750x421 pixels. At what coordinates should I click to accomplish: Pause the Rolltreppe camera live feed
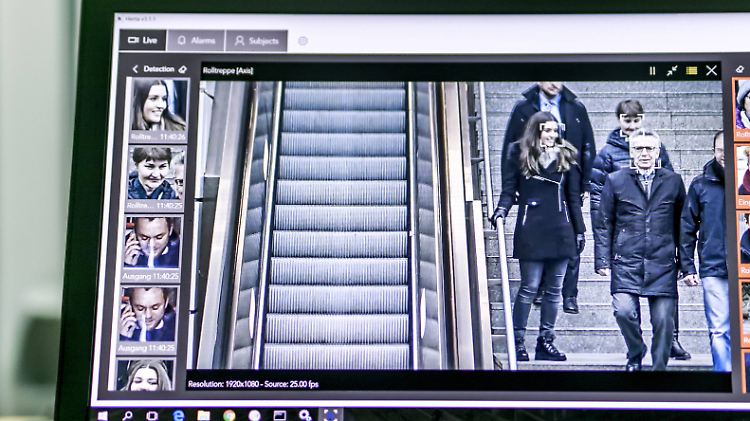point(653,71)
